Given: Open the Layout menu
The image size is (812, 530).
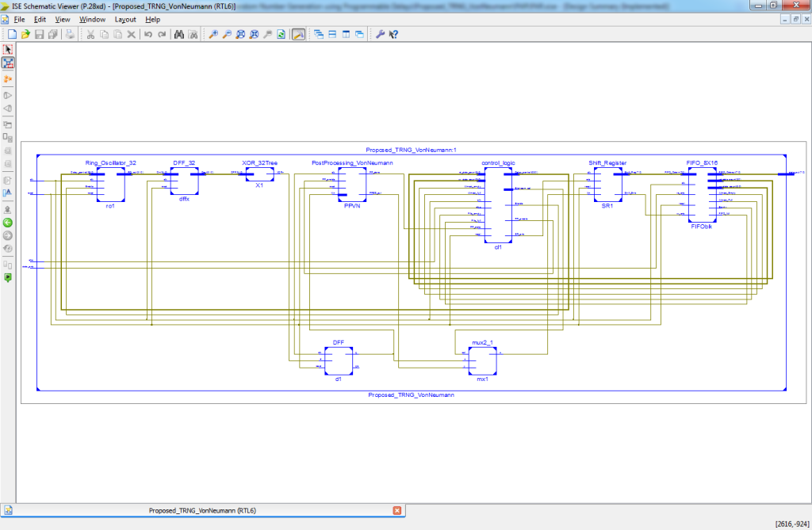Looking at the screenshot, I should [125, 19].
